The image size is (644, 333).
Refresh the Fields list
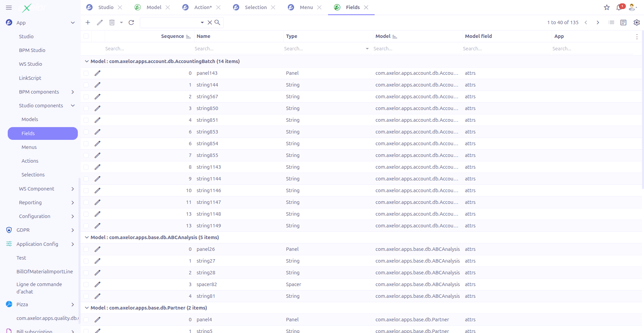[x=131, y=22]
